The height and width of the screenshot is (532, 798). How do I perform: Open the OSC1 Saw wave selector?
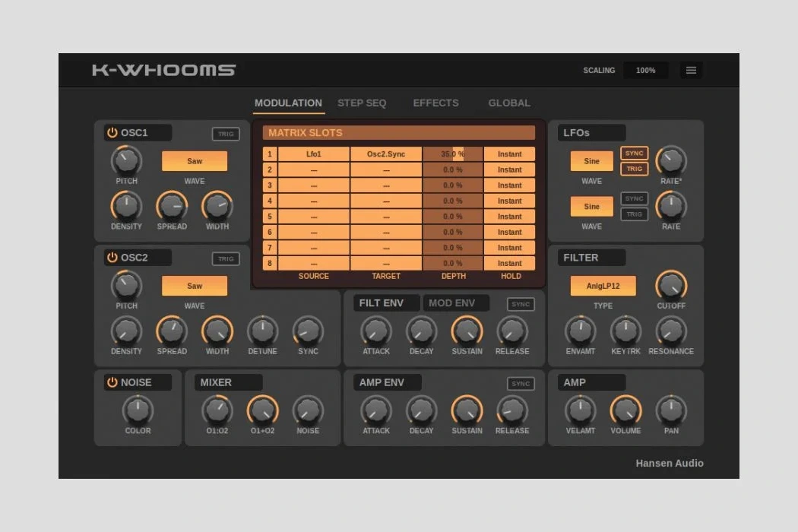coord(195,161)
